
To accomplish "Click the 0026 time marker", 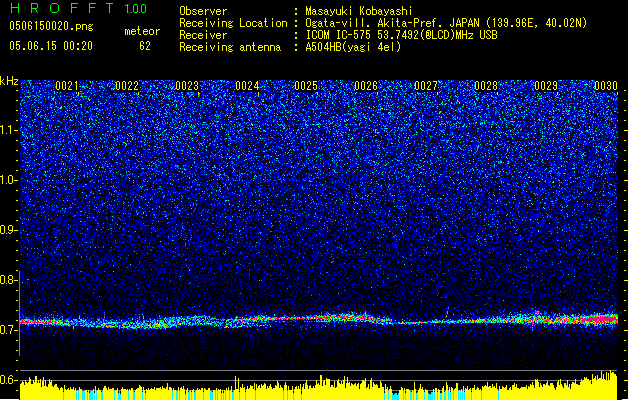I will tap(366, 86).
